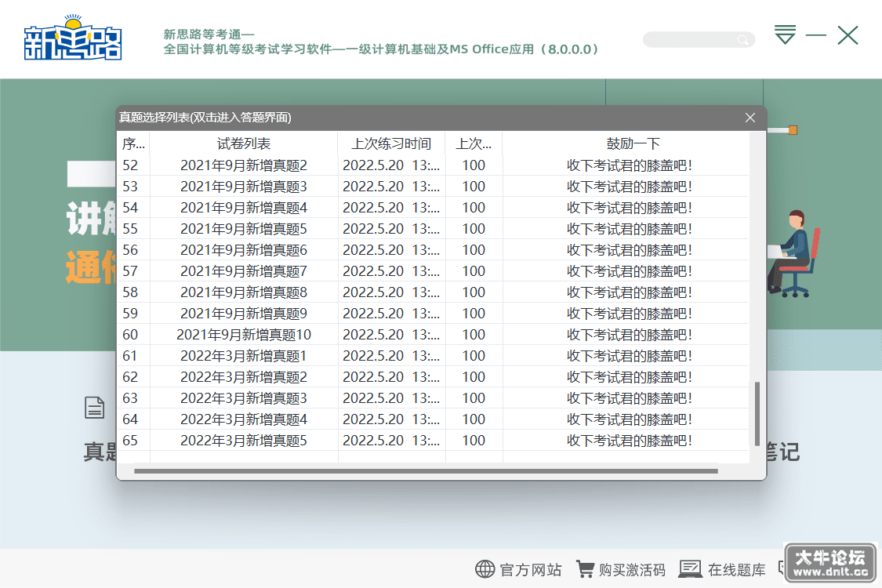Screen dimensions: 882x588
Task: Click row number 60
Action: 130,335
